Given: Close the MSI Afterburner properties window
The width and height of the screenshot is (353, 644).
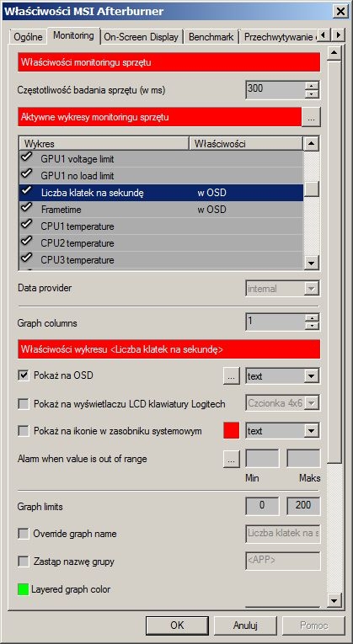Looking at the screenshot, I should [340, 11].
